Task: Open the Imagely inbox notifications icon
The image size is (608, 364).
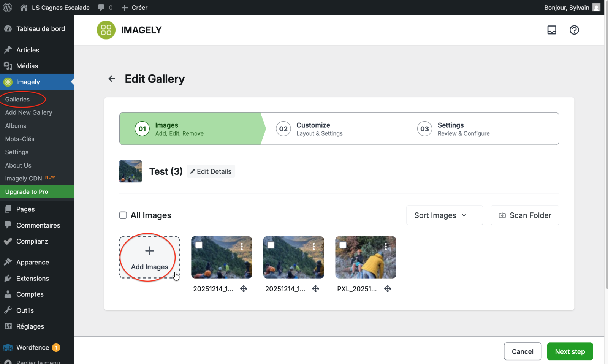Action: pos(551,30)
